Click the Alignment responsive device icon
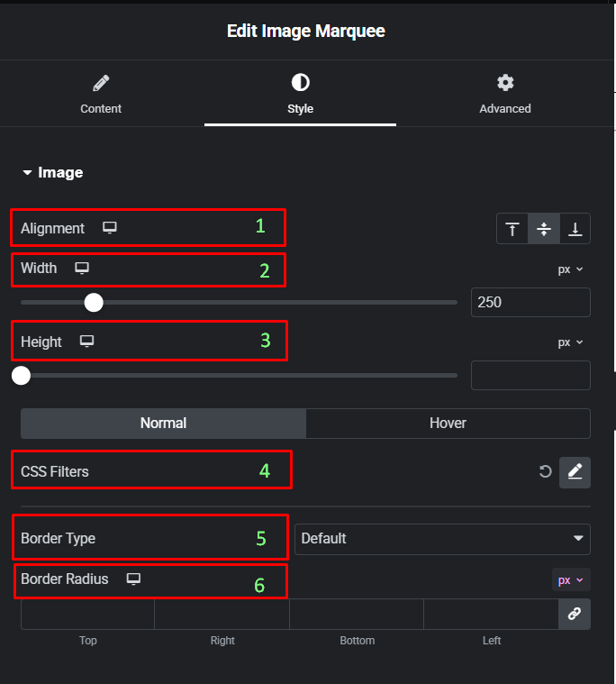 [x=110, y=228]
